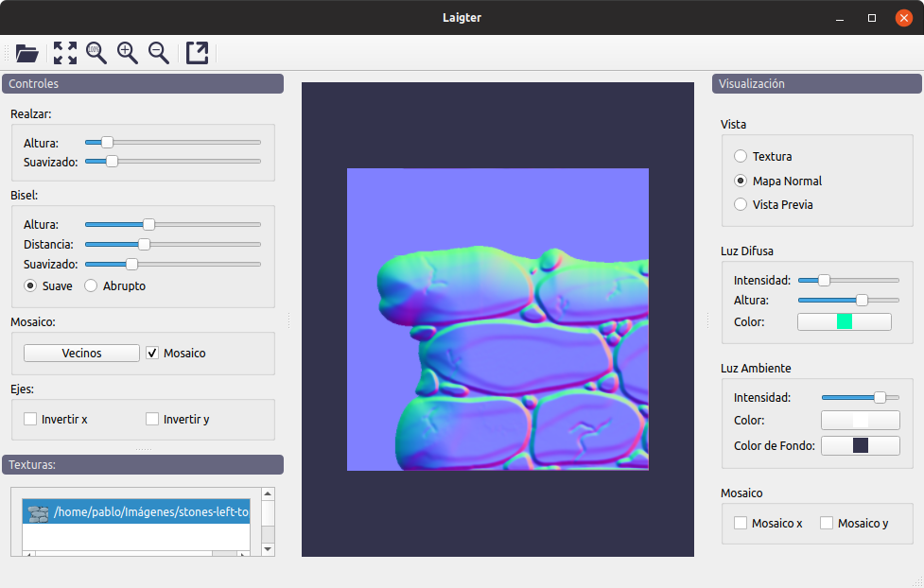Switch view to Textura
This screenshot has width=924, height=588.
[x=741, y=156]
